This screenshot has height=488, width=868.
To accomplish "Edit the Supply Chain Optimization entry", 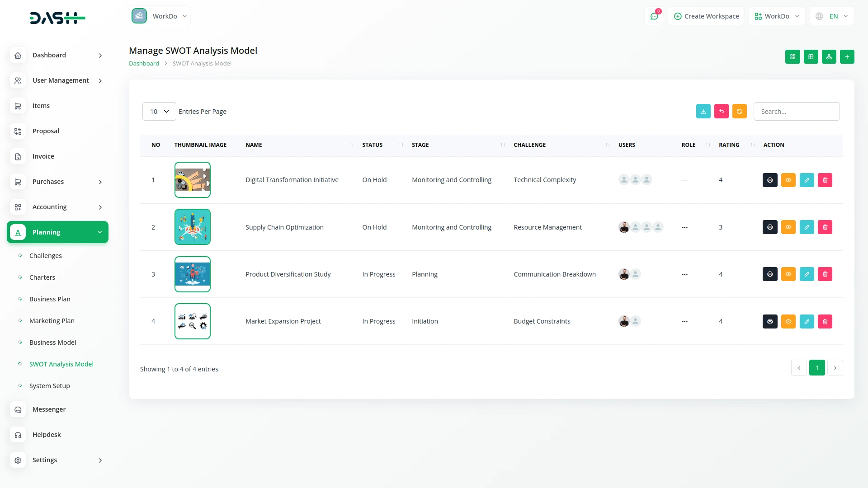I will (807, 227).
